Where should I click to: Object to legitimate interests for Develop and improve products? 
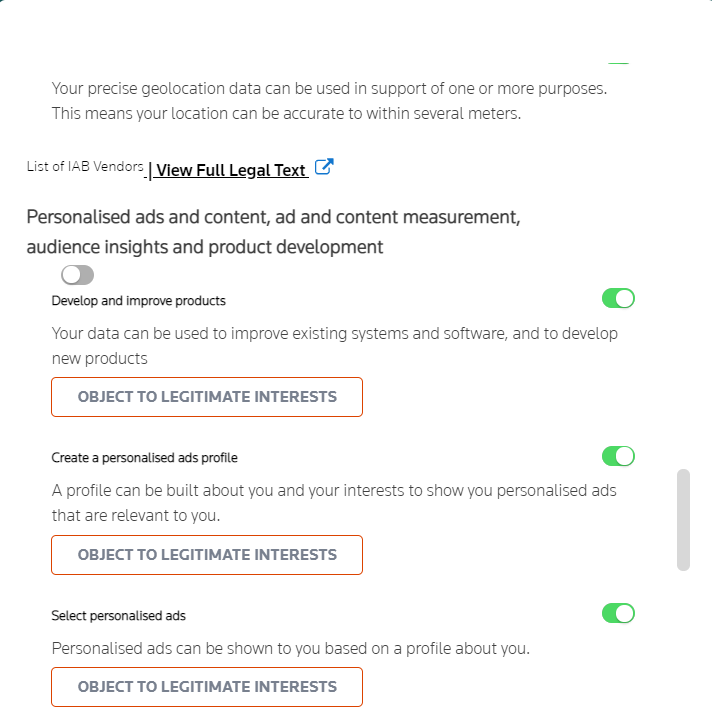207,397
